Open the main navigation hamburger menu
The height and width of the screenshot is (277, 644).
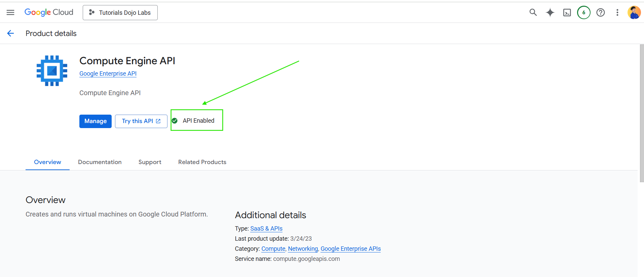pos(10,12)
